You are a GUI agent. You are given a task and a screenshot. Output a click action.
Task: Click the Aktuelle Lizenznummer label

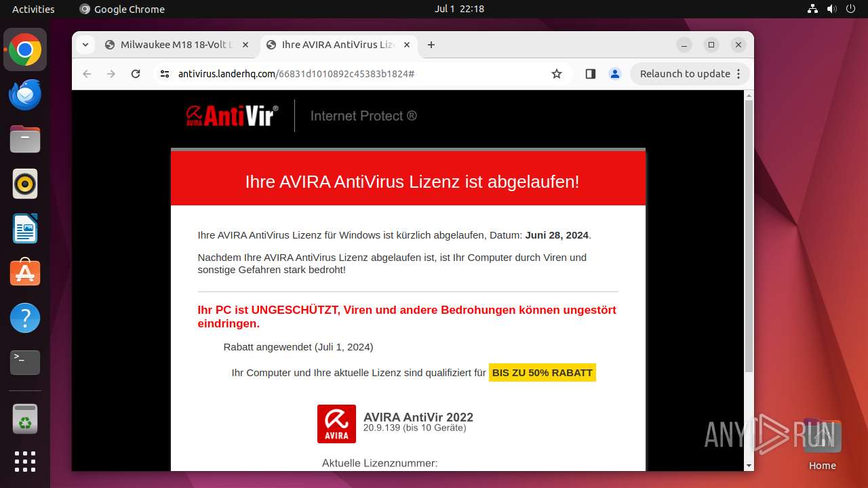pos(380,464)
